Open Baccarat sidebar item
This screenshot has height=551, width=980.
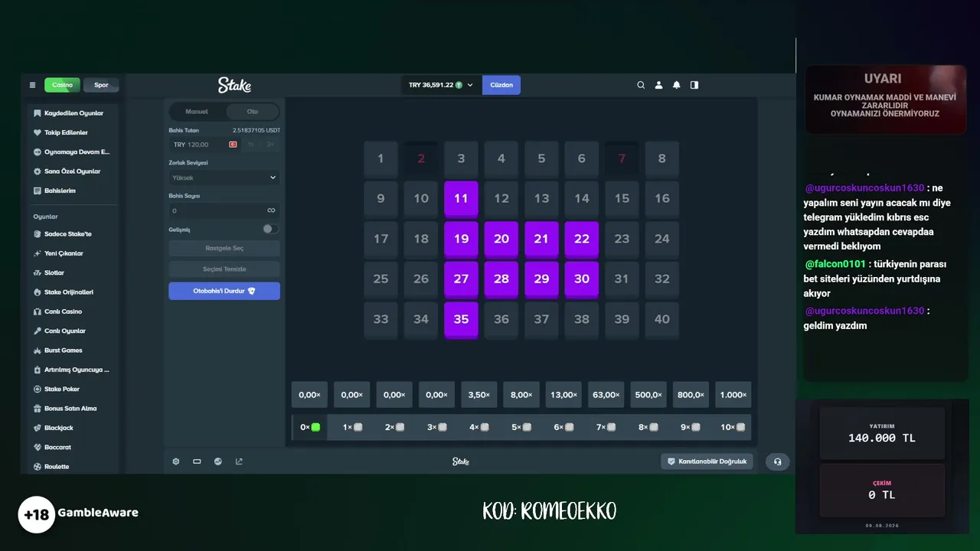(73, 447)
